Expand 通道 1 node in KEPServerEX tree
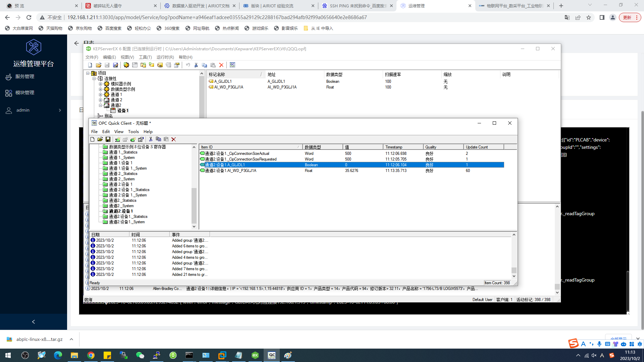 [100, 95]
